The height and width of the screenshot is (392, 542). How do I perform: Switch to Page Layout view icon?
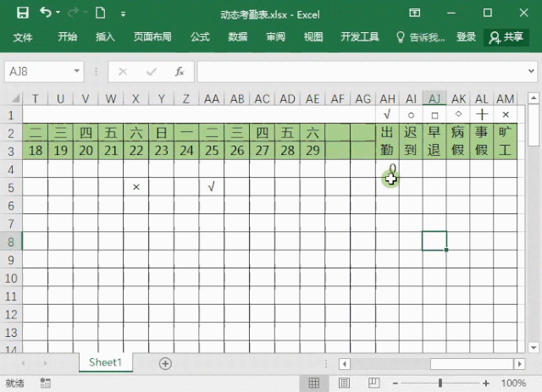(x=344, y=383)
